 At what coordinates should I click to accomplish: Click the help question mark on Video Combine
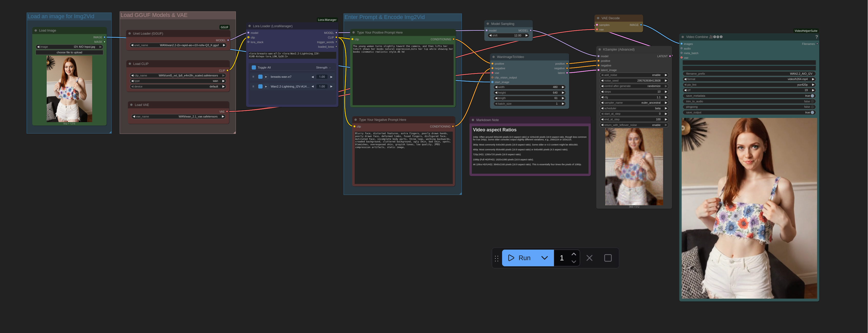[816, 37]
